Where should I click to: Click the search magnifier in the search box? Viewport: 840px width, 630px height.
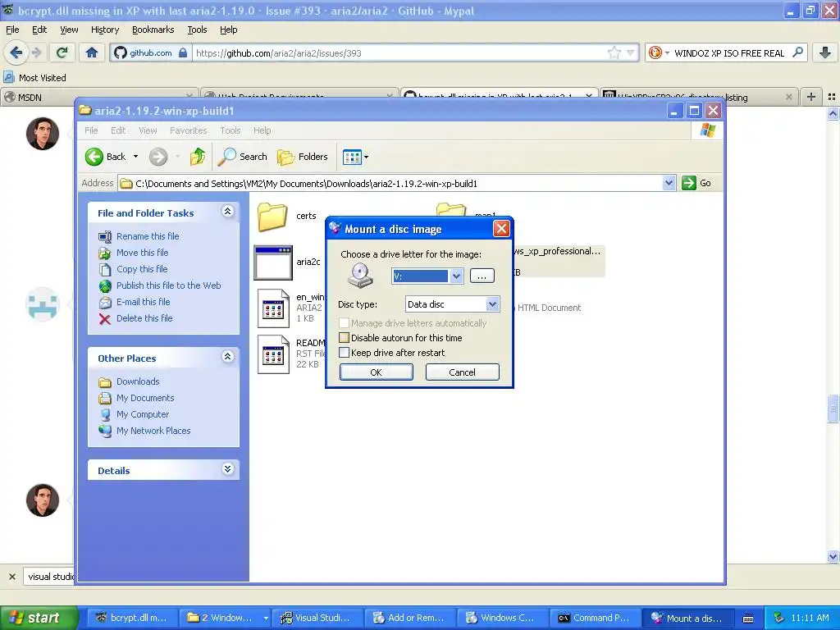click(x=797, y=52)
